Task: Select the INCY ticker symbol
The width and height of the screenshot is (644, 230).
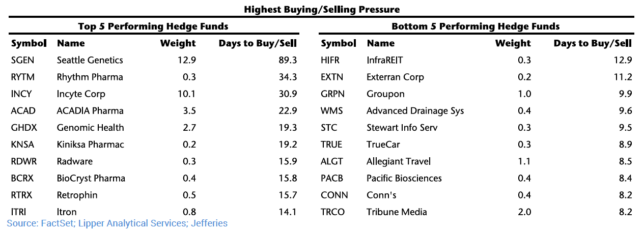Action: coord(21,94)
